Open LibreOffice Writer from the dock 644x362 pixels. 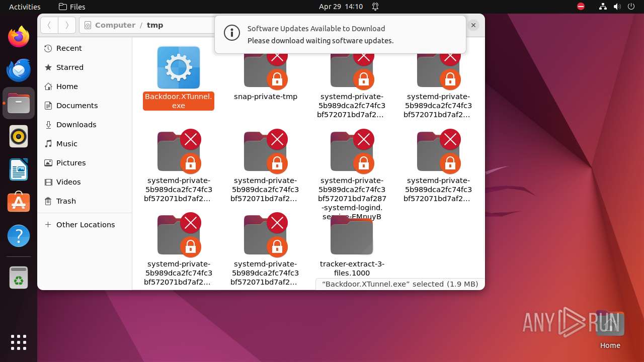(x=19, y=169)
